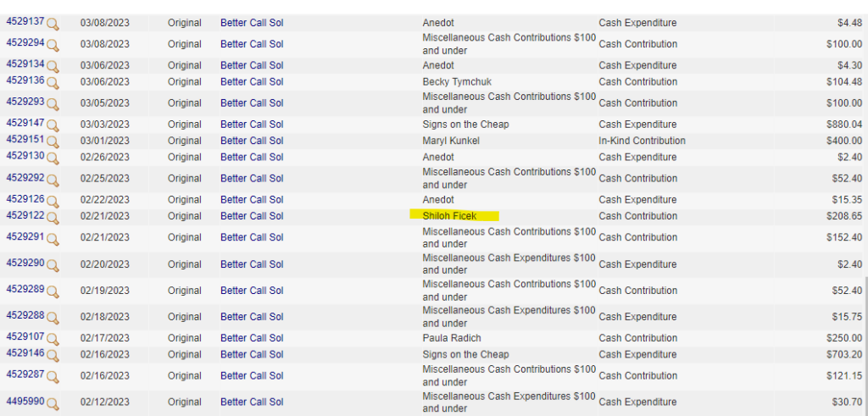Click magnifier icon next to 4529290
Viewport: 868px width, 416px height.
pyautogui.click(x=53, y=265)
